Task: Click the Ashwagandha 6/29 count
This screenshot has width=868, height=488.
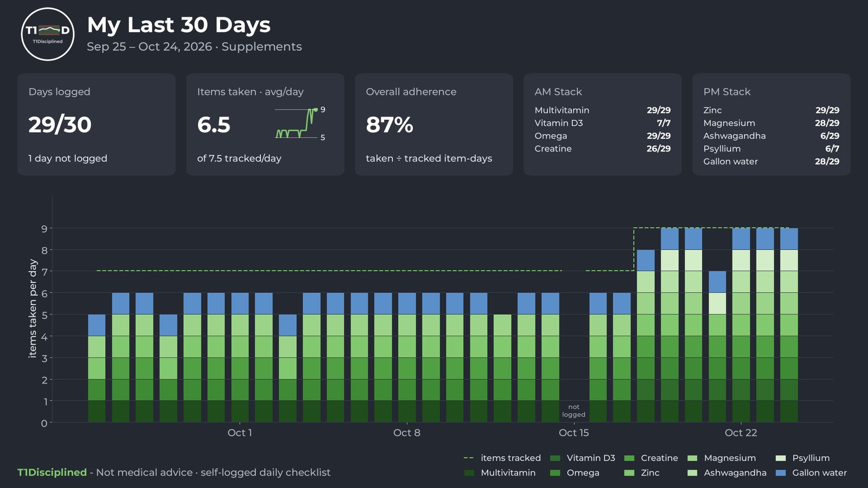Action: pyautogui.click(x=829, y=136)
